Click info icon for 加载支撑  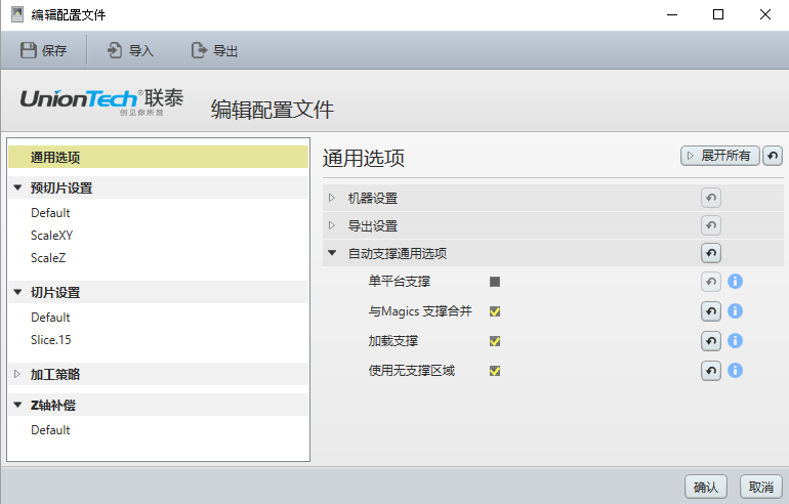pyautogui.click(x=735, y=341)
